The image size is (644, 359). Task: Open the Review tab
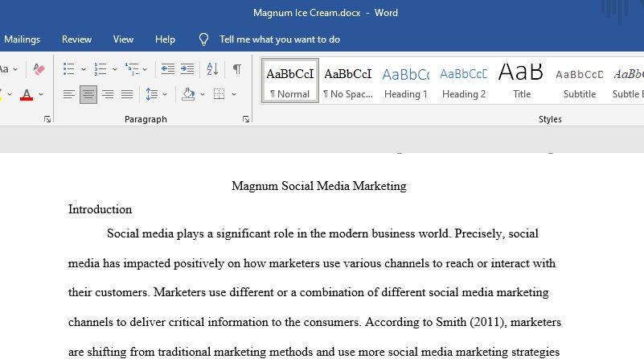point(77,39)
